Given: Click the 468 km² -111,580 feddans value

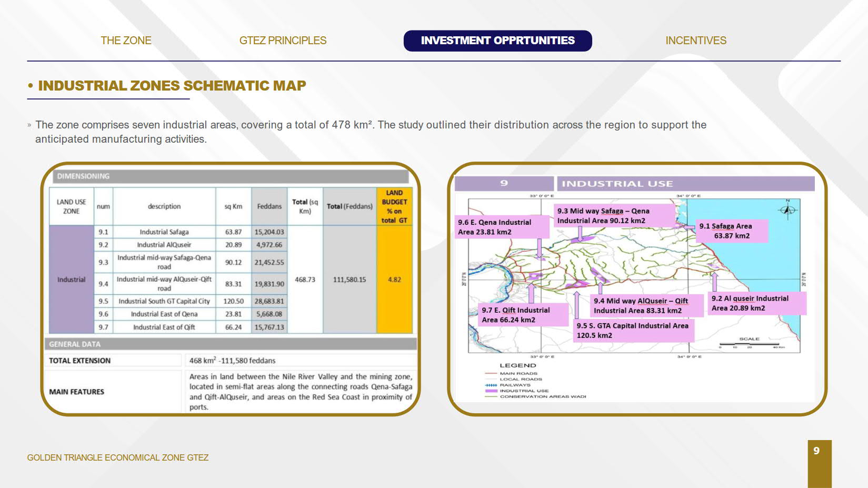Looking at the screenshot, I should pyautogui.click(x=232, y=361).
